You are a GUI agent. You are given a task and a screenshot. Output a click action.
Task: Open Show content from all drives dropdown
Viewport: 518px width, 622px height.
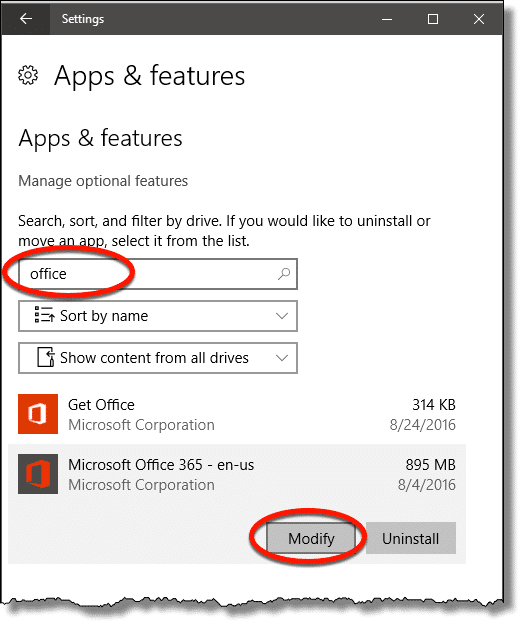(x=158, y=358)
